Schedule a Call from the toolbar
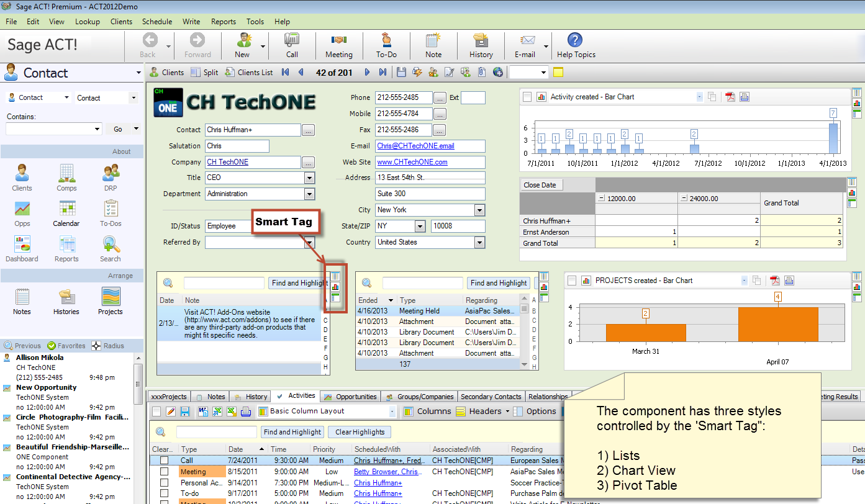 click(x=292, y=45)
